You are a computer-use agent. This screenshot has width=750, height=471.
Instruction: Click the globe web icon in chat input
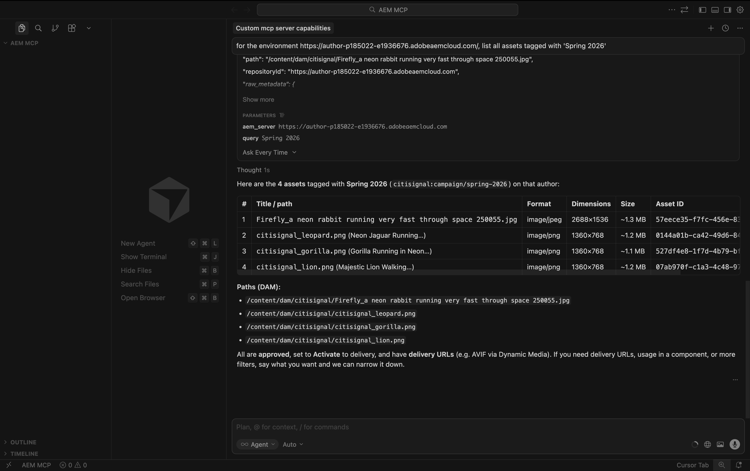point(707,445)
